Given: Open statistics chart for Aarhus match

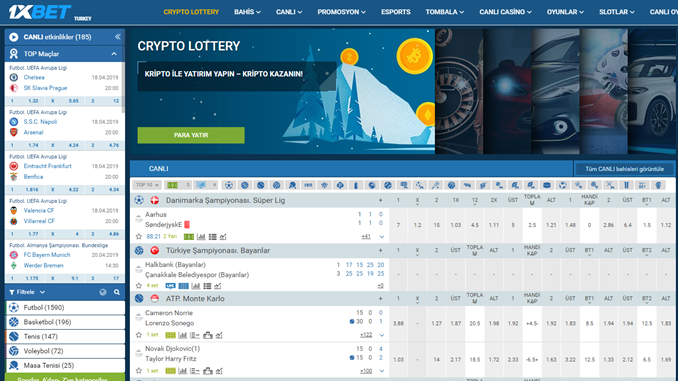Looking at the screenshot, I should point(201,237).
